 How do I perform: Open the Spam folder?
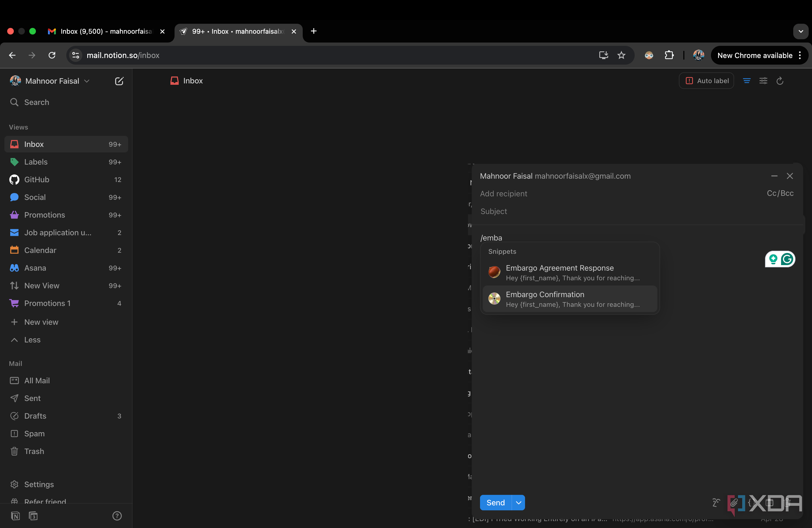(x=66, y=434)
